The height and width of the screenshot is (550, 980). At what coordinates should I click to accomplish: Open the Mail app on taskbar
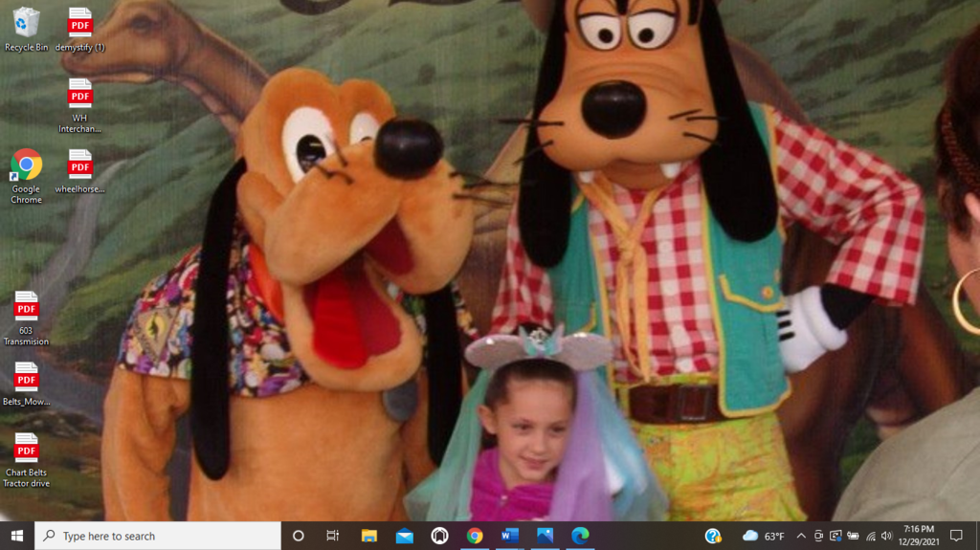[x=405, y=536]
